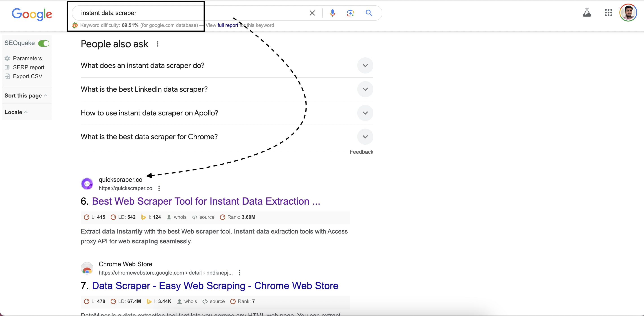Click the 'People also ask' heading
Viewport: 644px width, 316px height.
point(114,44)
